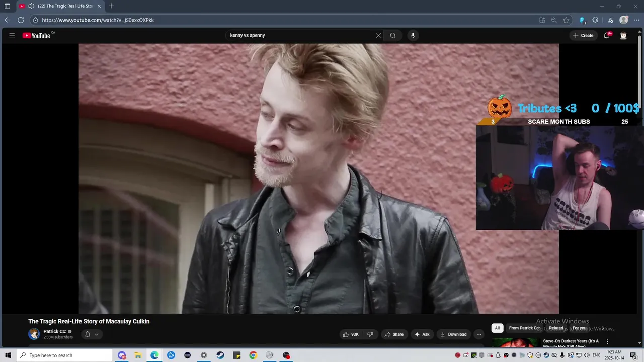The width and height of the screenshot is (644, 362).
Task: Select the 'From Patrick Cc:' filter chip
Action: [524, 328]
